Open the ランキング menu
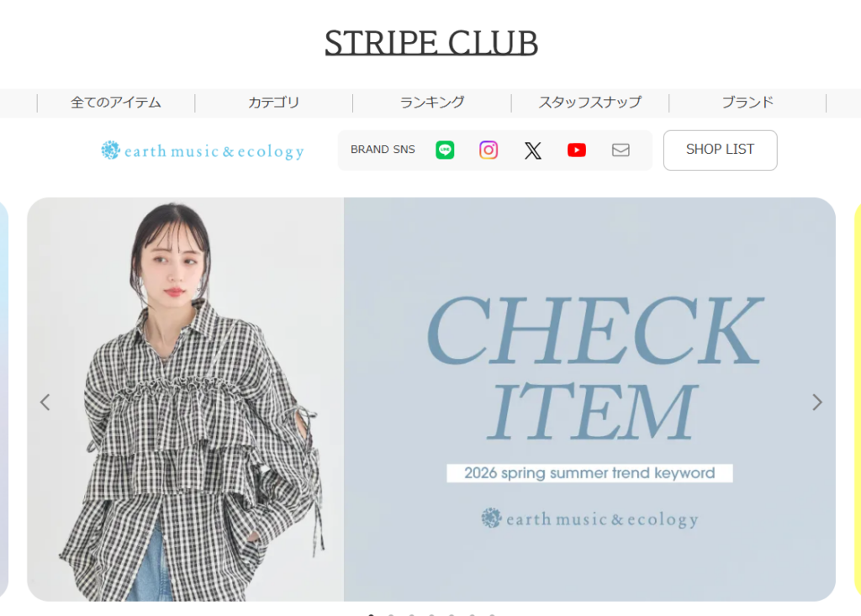The width and height of the screenshot is (861, 616). point(431,103)
